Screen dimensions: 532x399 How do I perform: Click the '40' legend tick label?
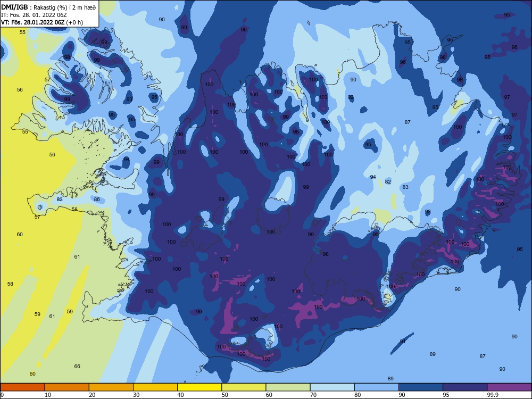click(180, 395)
